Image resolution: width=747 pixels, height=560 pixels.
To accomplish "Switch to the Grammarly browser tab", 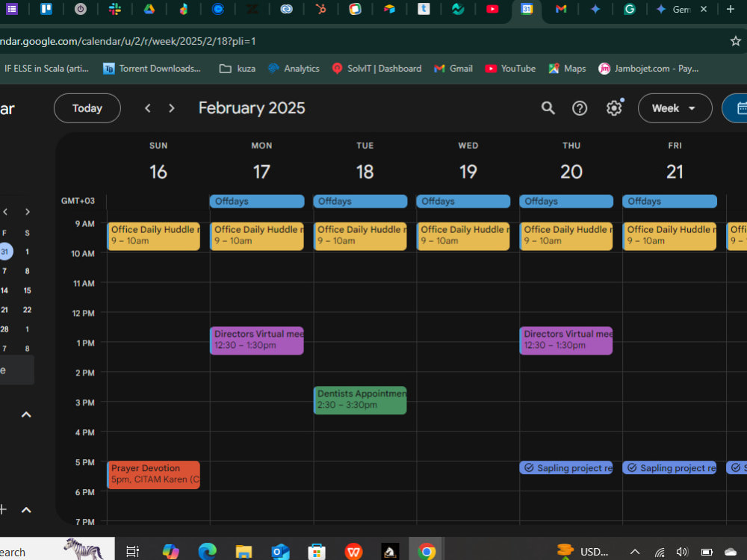I will tap(629, 9).
